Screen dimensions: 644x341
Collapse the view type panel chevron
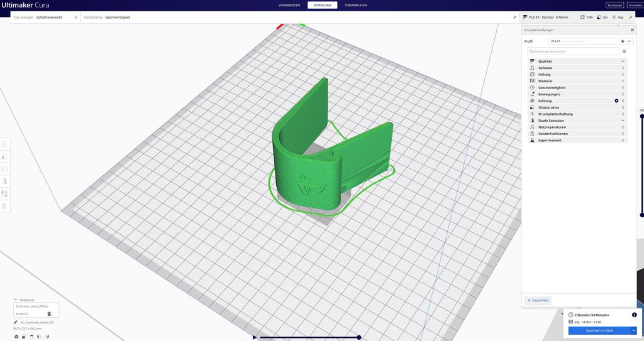tap(75, 17)
